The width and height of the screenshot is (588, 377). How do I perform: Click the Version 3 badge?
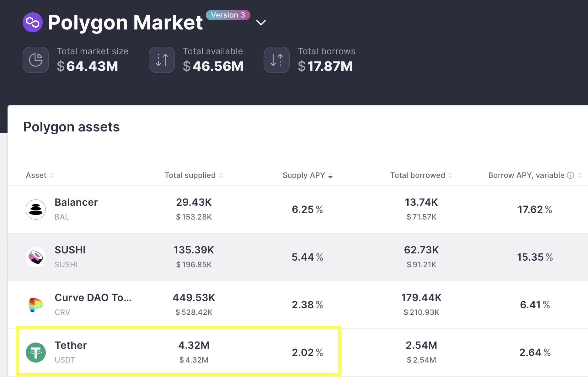click(228, 15)
